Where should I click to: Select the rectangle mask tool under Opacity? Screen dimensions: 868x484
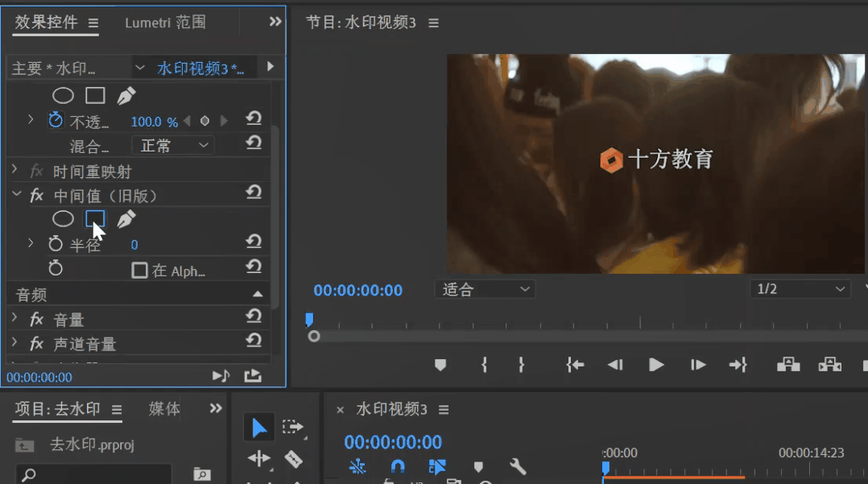point(95,96)
